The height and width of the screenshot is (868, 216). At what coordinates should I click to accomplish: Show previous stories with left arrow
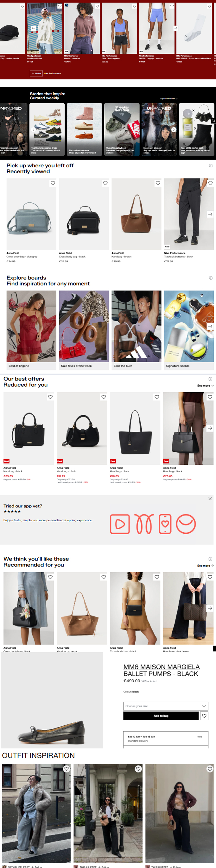pyautogui.click(x=33, y=129)
